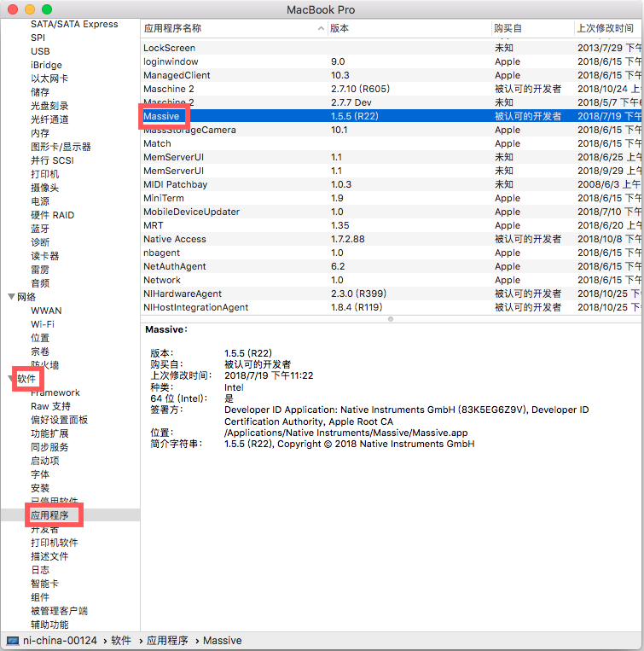This screenshot has width=644, height=651.
Task: Select 电源 in the sidebar
Action: tap(40, 201)
